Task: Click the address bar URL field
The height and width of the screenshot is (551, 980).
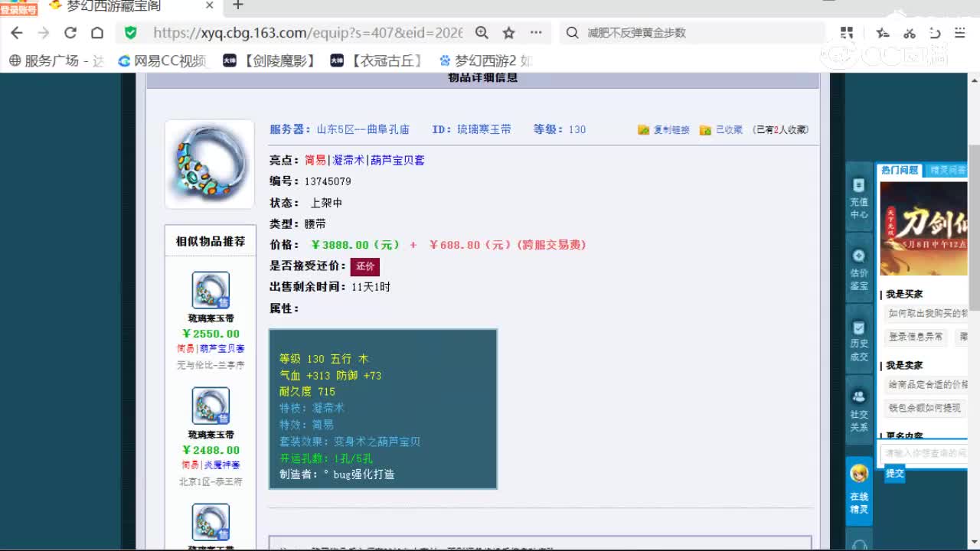Action: (308, 33)
